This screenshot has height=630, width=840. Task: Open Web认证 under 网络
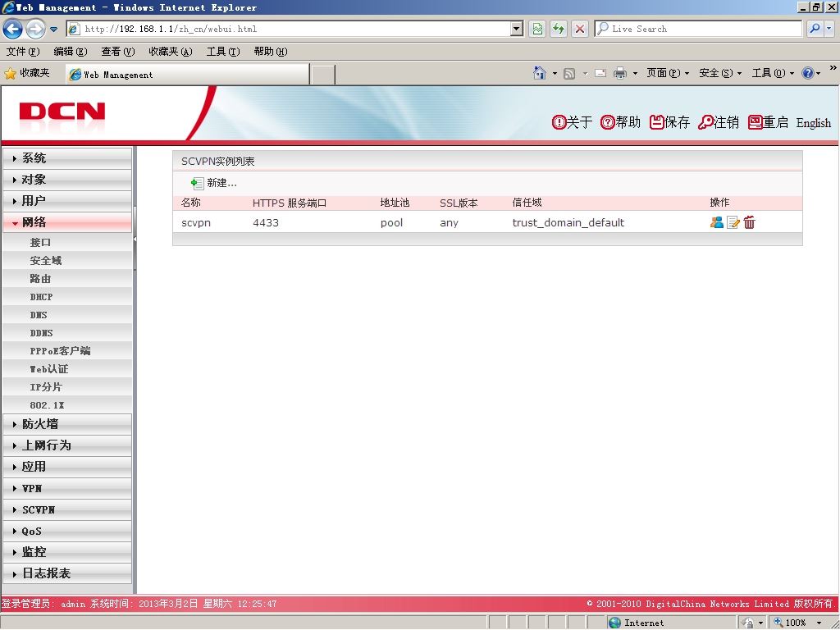(67, 369)
